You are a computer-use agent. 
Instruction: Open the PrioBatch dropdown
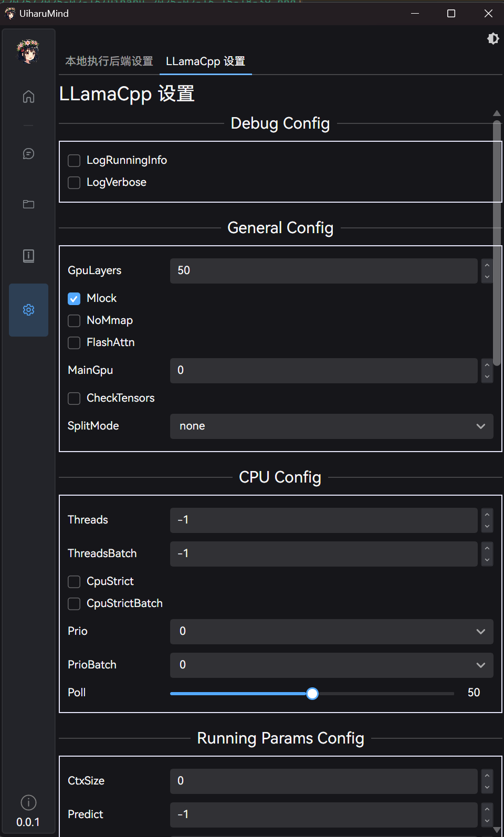point(331,665)
